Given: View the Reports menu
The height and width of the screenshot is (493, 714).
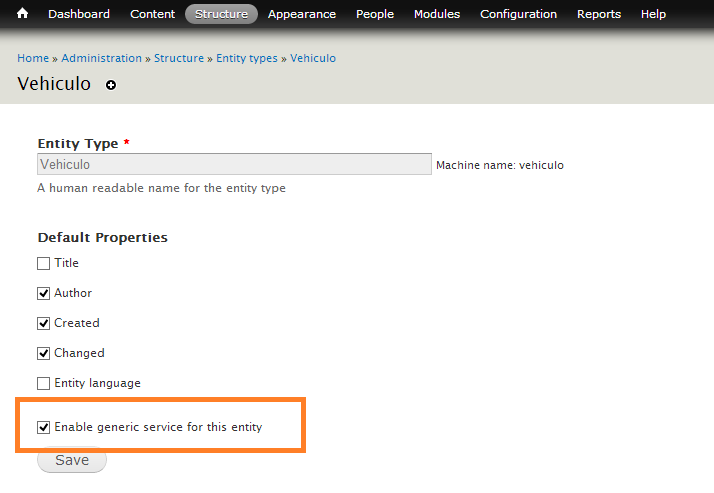Looking at the screenshot, I should [x=599, y=14].
